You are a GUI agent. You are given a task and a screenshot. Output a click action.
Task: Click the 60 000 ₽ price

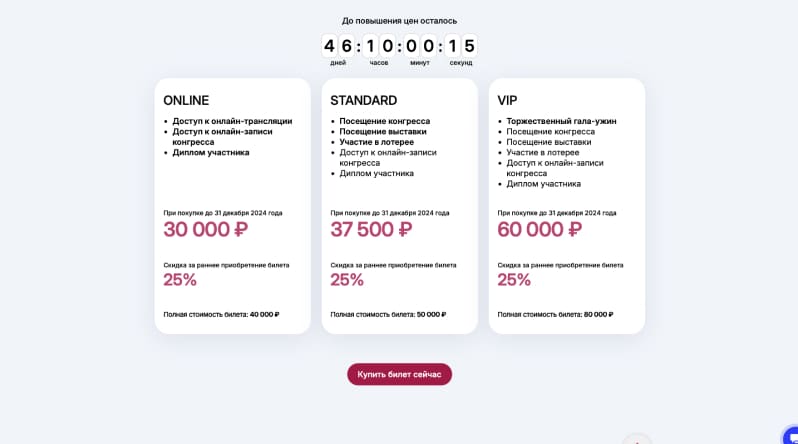point(539,230)
